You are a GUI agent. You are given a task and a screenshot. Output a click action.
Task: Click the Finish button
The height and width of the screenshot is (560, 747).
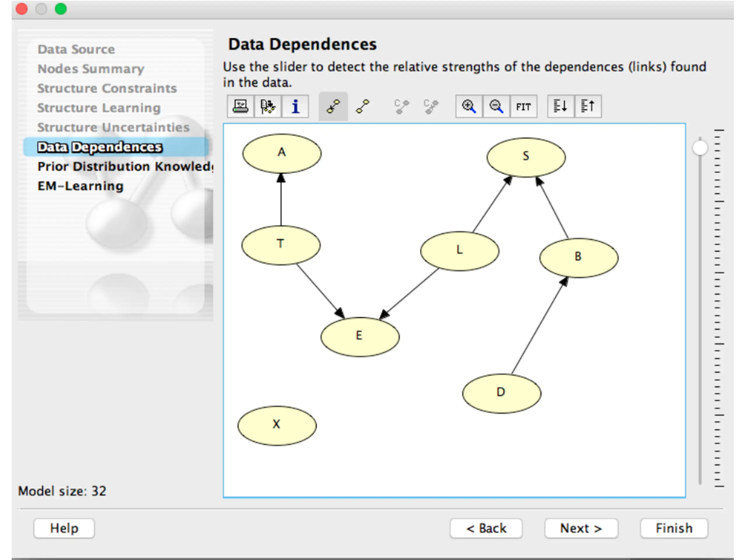(x=674, y=528)
